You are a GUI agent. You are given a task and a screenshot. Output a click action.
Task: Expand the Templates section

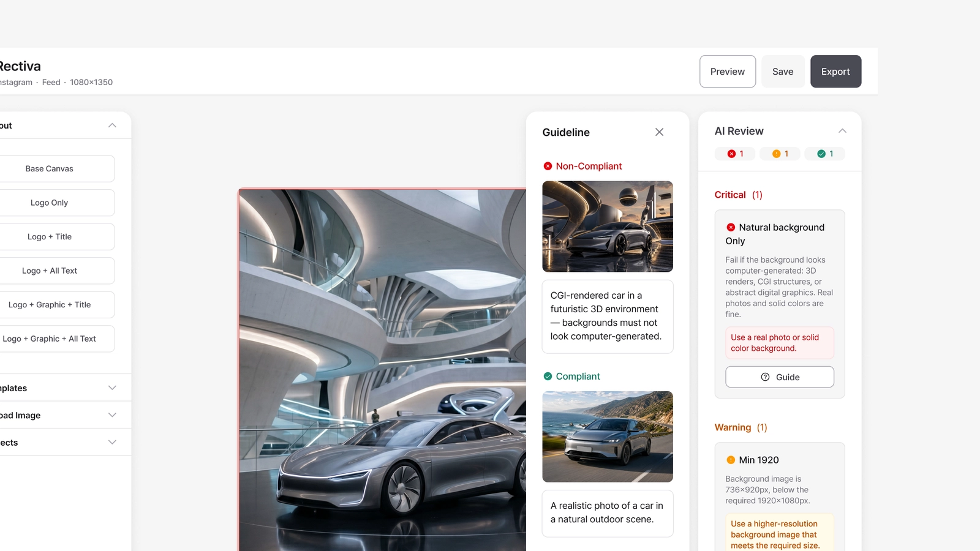coord(112,388)
